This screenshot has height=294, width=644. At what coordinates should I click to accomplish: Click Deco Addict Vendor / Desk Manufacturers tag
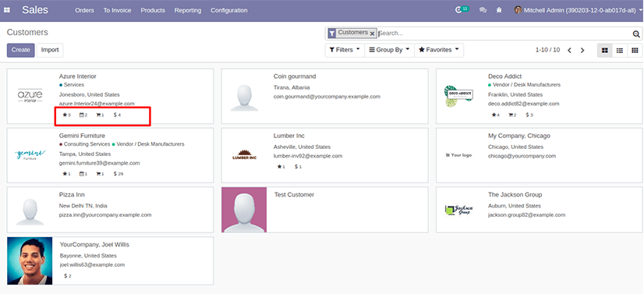524,85
